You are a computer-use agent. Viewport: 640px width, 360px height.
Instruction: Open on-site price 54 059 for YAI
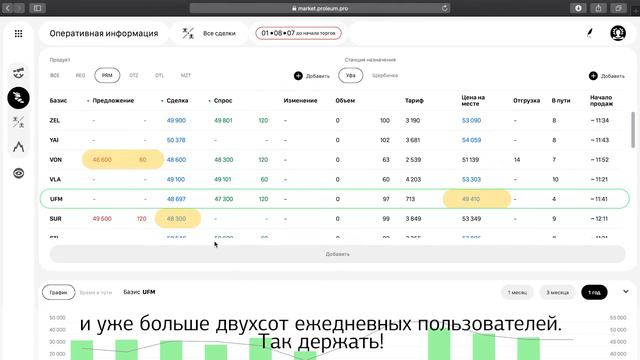click(471, 140)
